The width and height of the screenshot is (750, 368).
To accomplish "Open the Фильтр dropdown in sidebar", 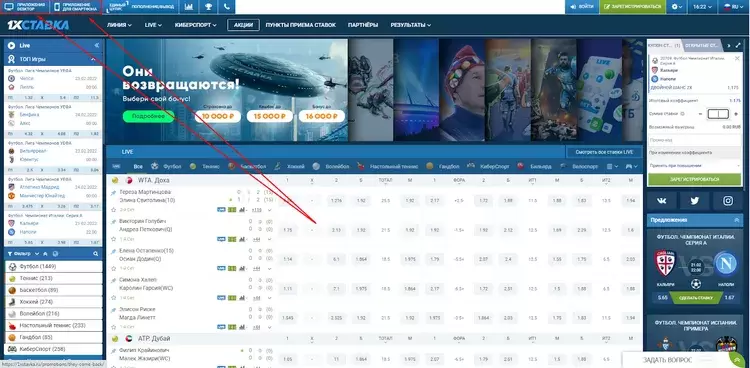I will coord(23,254).
